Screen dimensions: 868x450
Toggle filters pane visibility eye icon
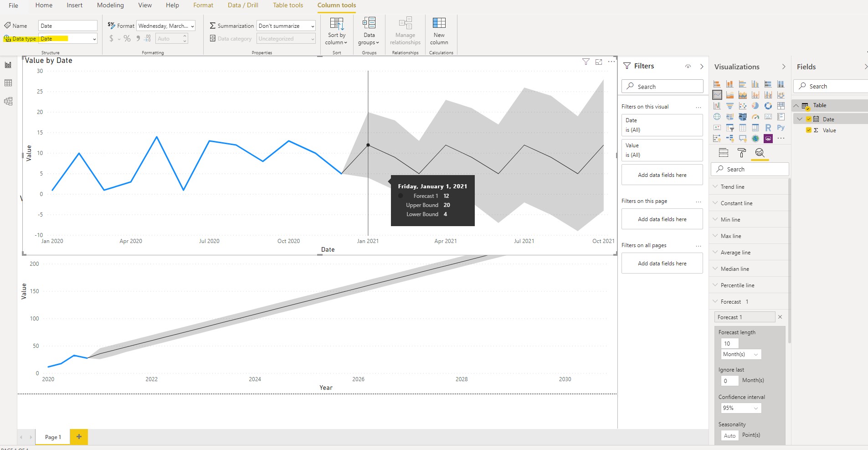[688, 67]
